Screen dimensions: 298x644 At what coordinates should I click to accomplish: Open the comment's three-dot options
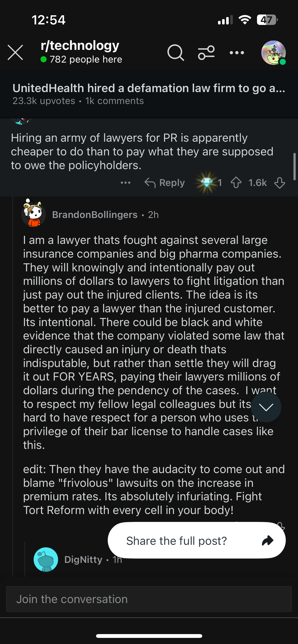[x=126, y=183]
